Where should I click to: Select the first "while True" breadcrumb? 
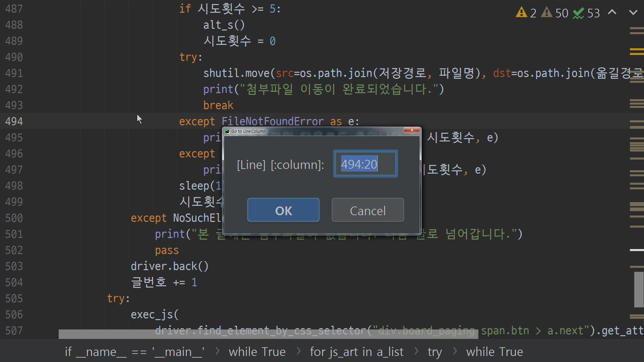(257, 352)
